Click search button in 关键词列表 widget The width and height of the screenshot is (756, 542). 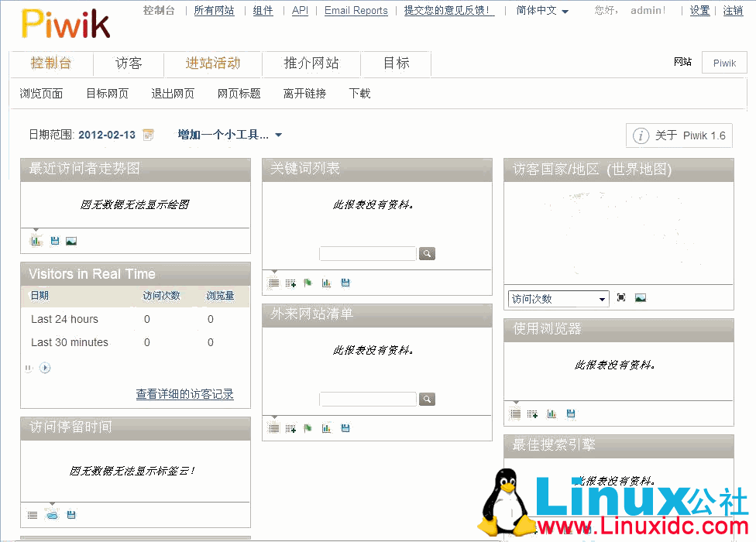[x=427, y=253]
